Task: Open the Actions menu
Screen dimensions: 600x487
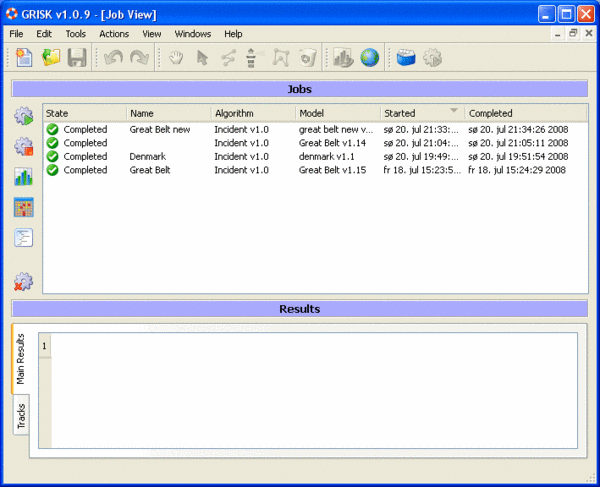Action: pyautogui.click(x=114, y=33)
